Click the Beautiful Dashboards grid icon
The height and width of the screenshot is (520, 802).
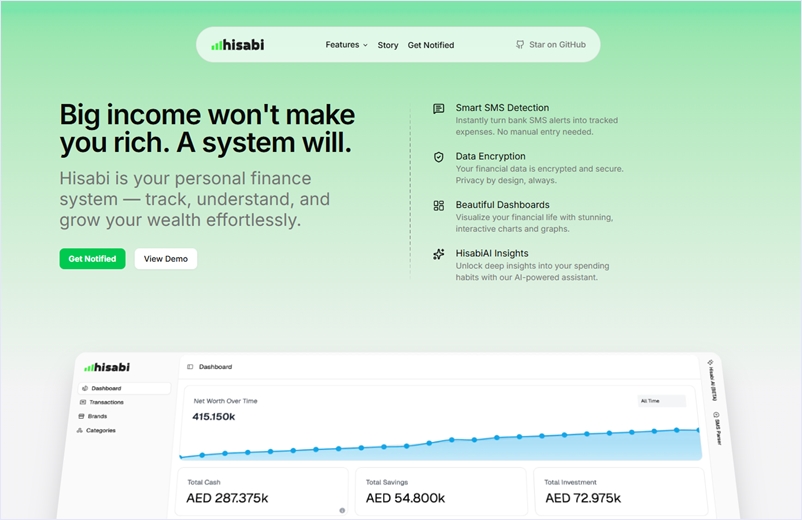click(x=439, y=205)
